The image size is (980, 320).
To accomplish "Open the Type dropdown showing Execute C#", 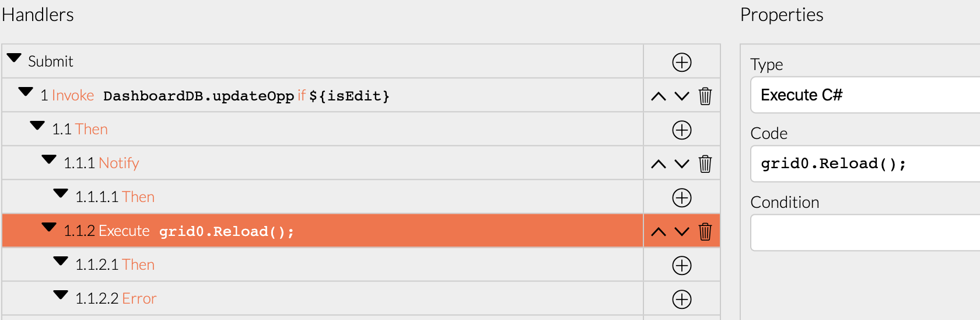I will point(865,95).
